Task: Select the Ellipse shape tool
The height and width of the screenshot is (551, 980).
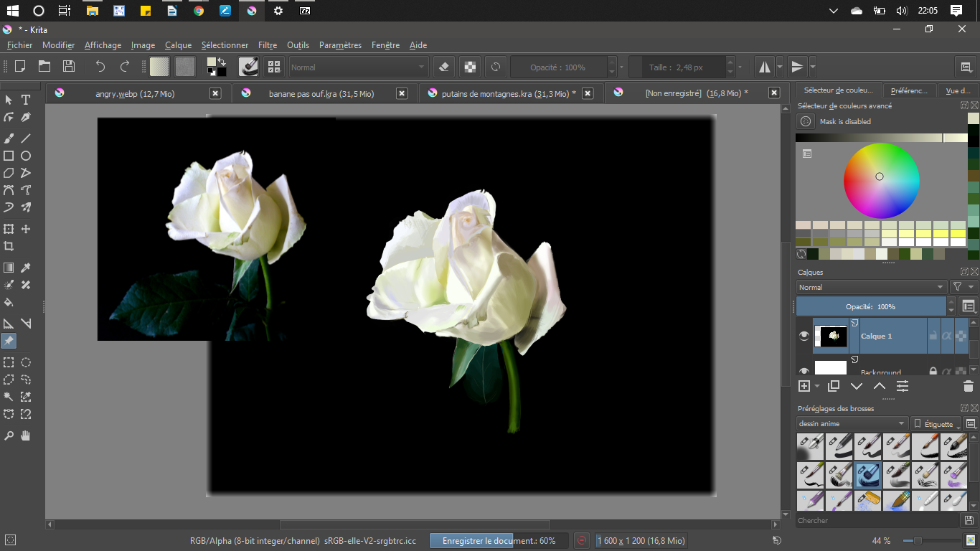Action: tap(26, 156)
